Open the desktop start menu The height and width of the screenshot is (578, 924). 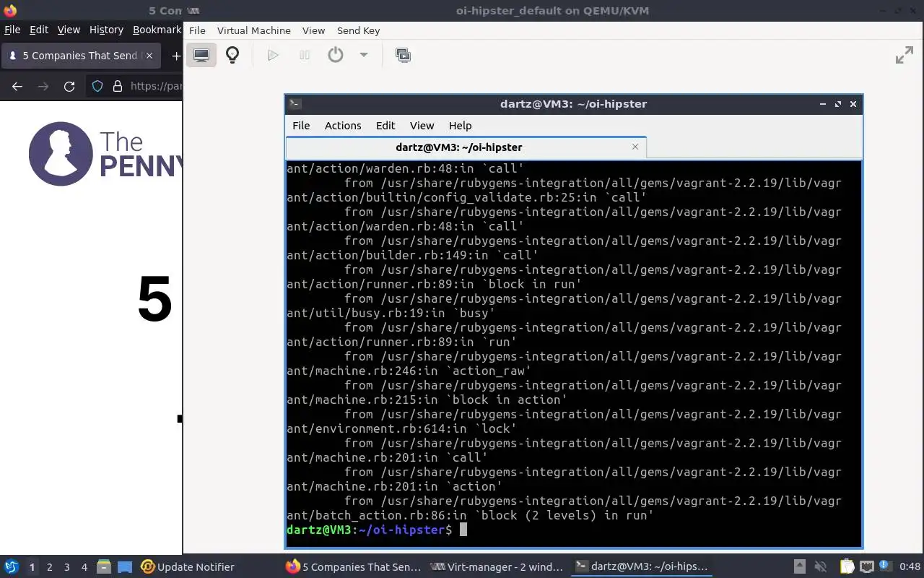[x=11, y=567]
